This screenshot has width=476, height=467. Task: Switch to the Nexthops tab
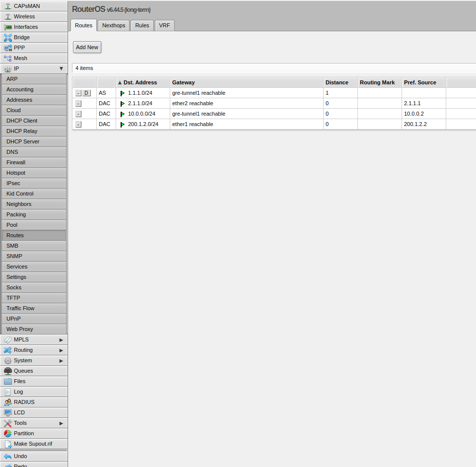click(x=114, y=25)
